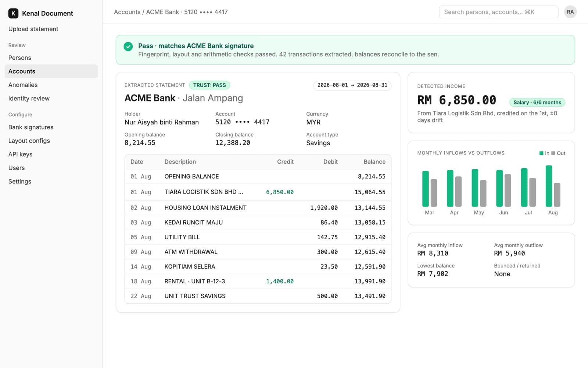Screen dimensions: 588x368
Task: Click the statement date range pill
Action: point(352,85)
